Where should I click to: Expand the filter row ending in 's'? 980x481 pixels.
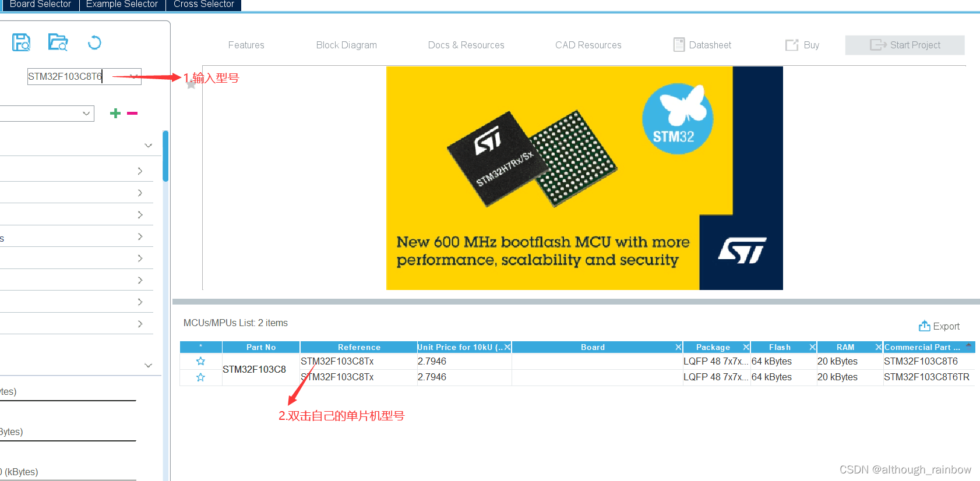[x=140, y=236]
